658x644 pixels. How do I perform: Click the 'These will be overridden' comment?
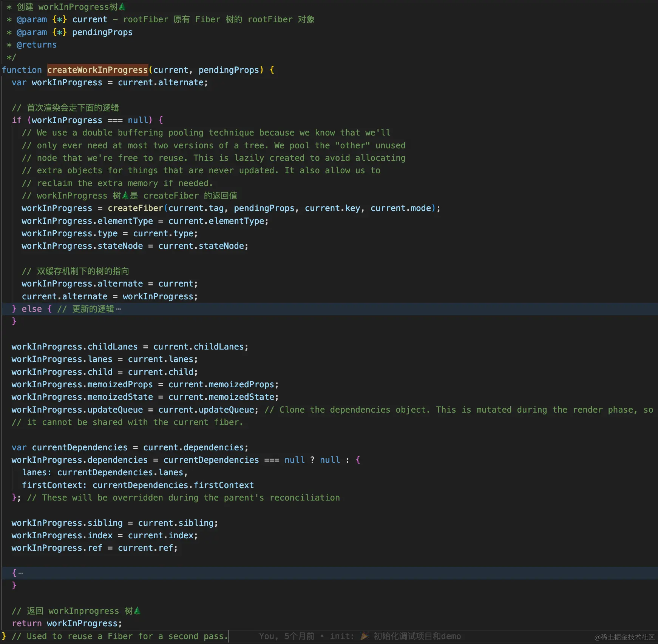[183, 498]
